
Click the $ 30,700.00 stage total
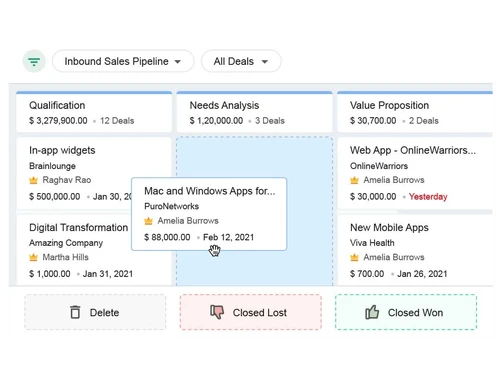coord(373,121)
